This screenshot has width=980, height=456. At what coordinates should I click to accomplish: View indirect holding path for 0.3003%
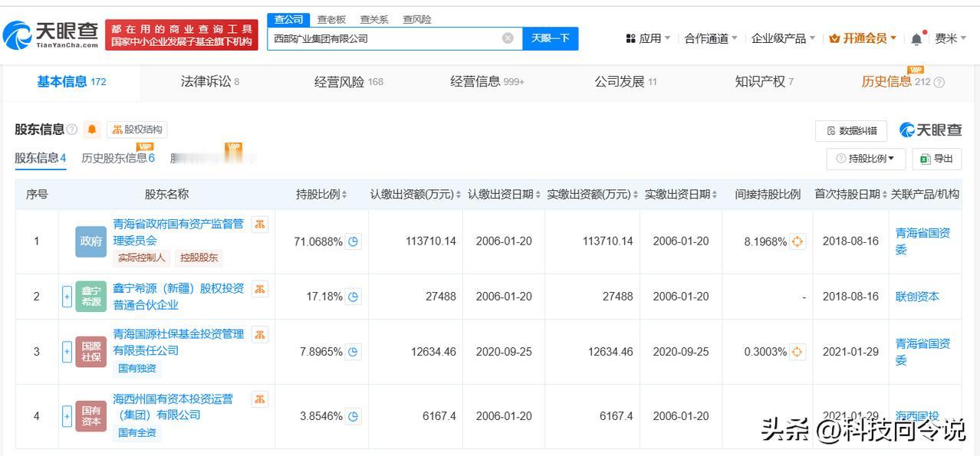pos(797,352)
